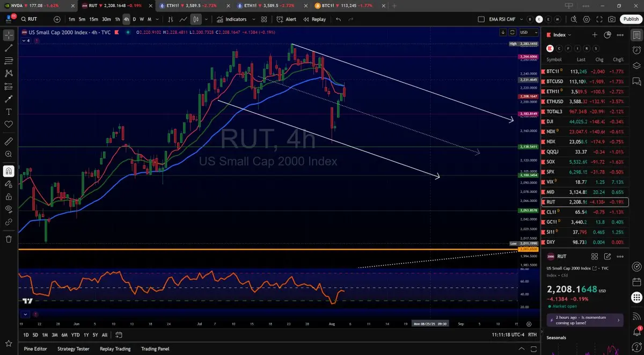Screen dimensions: 644x355
Task: Take a chart snapshot with camera icon
Action: click(612, 19)
